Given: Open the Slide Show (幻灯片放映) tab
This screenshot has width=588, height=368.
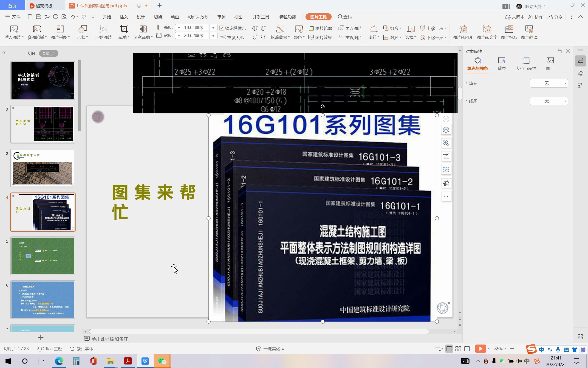Looking at the screenshot, I should coord(198,17).
